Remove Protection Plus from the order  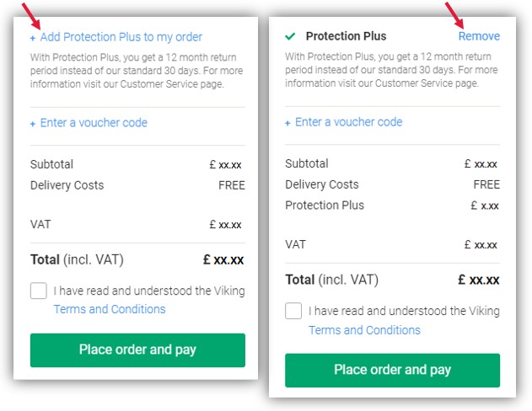point(479,36)
